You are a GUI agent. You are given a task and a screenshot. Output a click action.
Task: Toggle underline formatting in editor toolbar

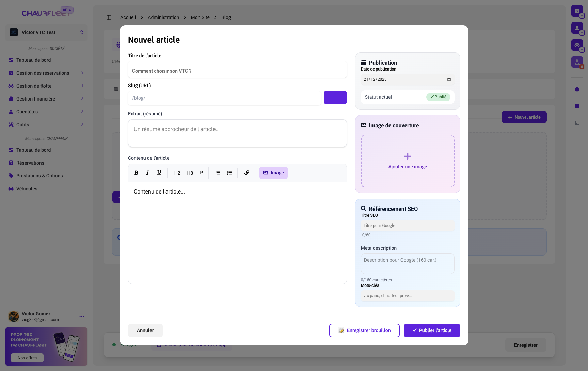159,173
